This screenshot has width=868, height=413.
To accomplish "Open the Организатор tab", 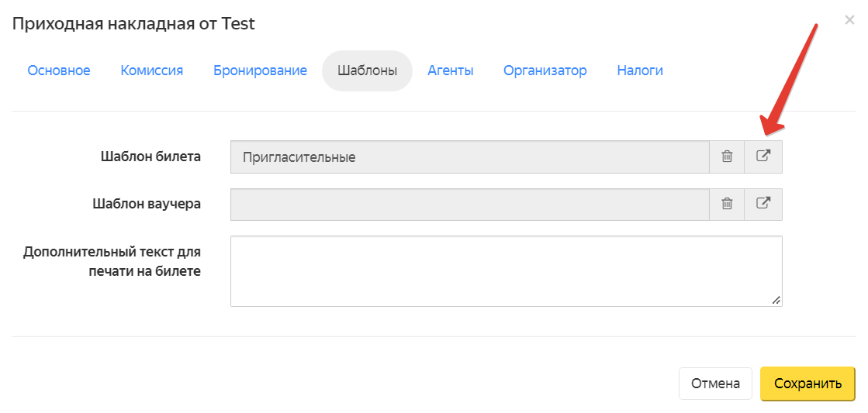I will [x=545, y=71].
